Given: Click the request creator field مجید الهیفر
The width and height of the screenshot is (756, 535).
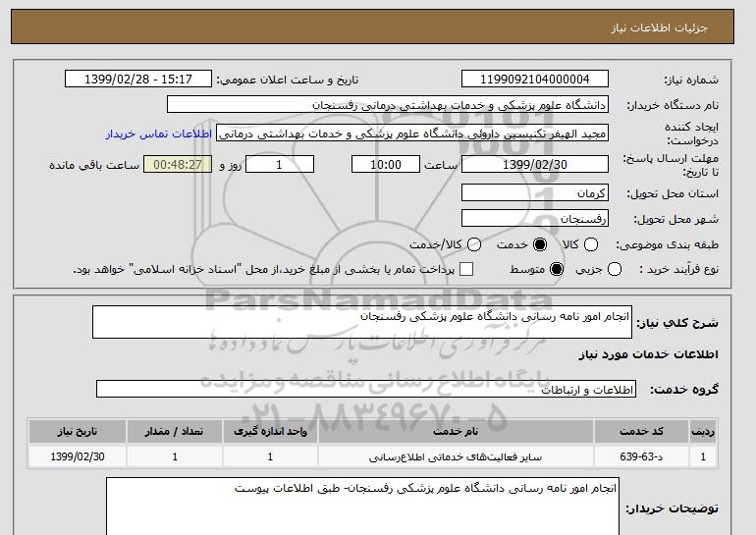Looking at the screenshot, I should pos(412,134).
